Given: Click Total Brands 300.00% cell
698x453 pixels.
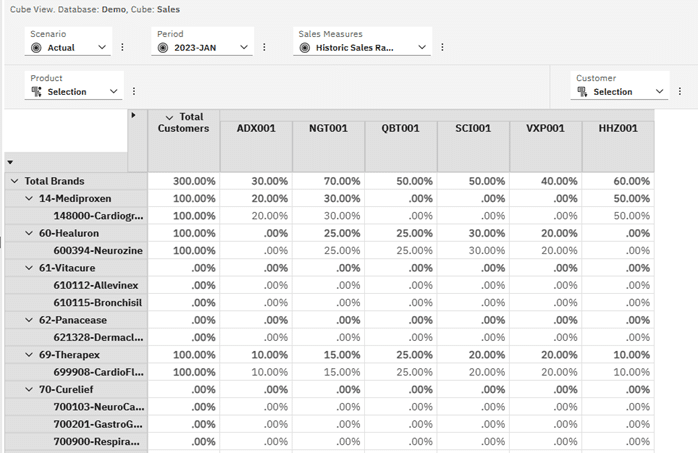Looking at the screenshot, I should [x=183, y=181].
